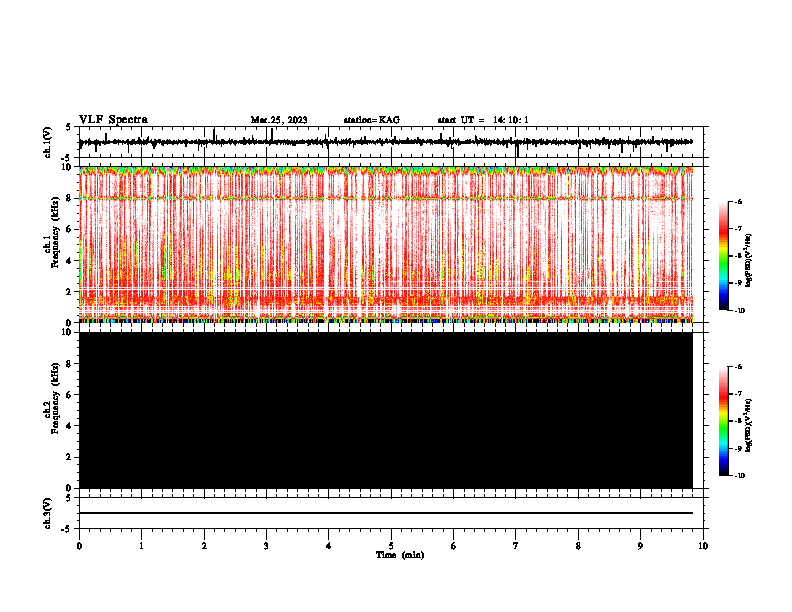This screenshot has width=792, height=612.
Task: Click the ch.1 colorbar unit label log(PSD)
Action: (x=750, y=259)
